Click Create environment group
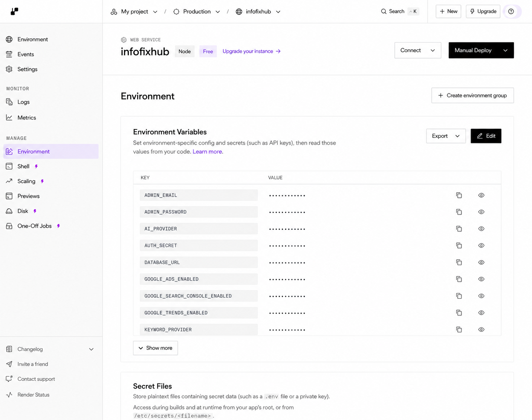 (x=472, y=95)
